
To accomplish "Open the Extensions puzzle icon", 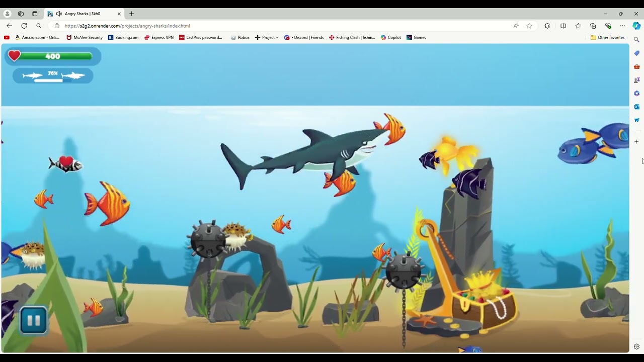I will pyautogui.click(x=547, y=26).
